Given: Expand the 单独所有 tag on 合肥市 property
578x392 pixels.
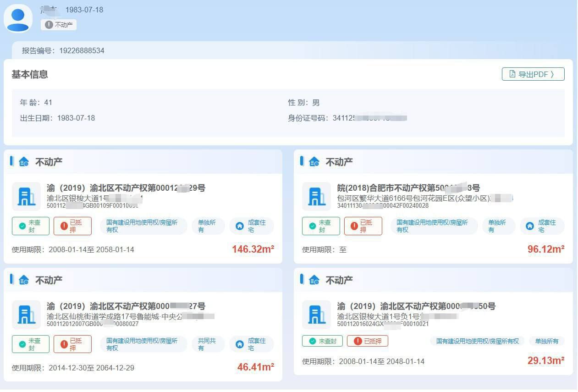Looking at the screenshot, I should (498, 225).
